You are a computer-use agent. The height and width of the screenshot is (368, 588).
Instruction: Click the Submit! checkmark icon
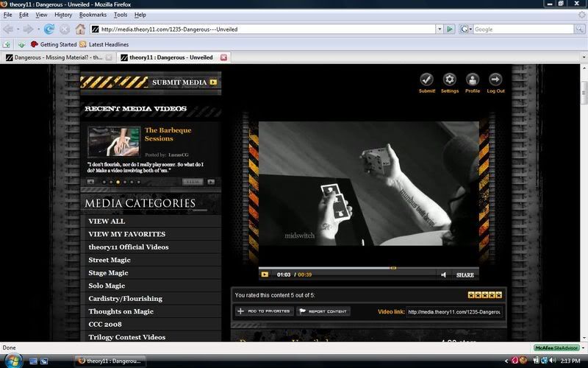tap(427, 79)
